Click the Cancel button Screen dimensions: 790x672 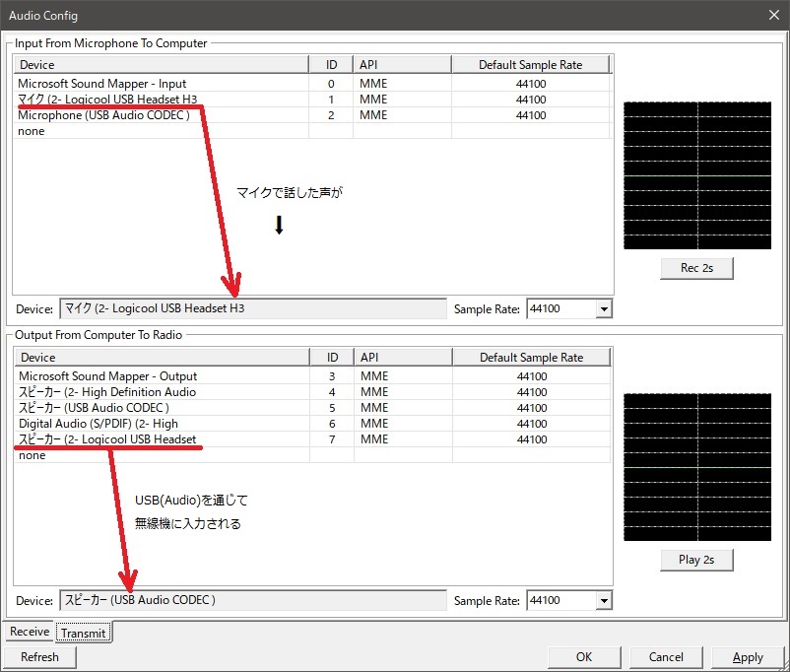(666, 657)
